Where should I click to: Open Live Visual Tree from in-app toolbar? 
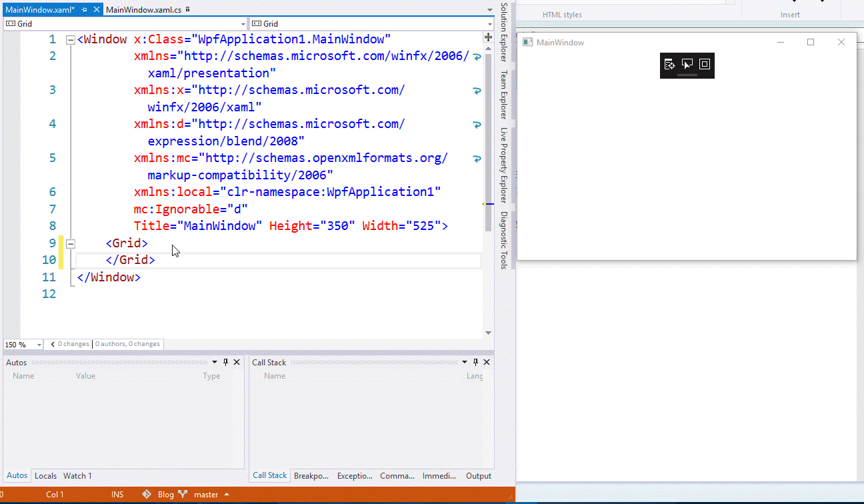669,65
